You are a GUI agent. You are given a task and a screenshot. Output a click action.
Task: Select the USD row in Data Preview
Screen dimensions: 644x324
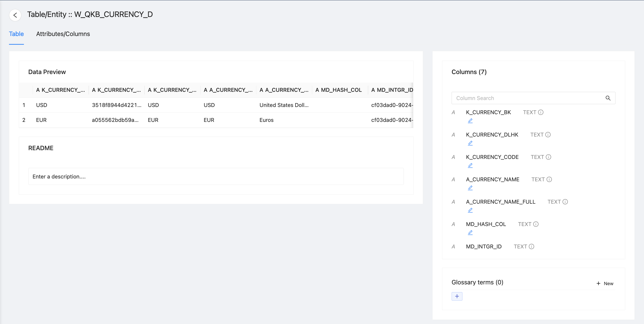[x=42, y=105]
